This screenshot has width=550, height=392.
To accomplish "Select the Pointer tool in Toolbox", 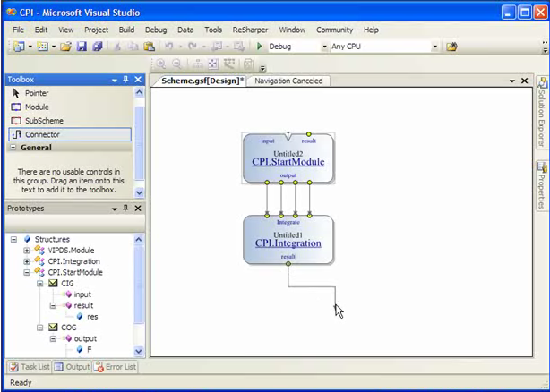I will tap(36, 93).
